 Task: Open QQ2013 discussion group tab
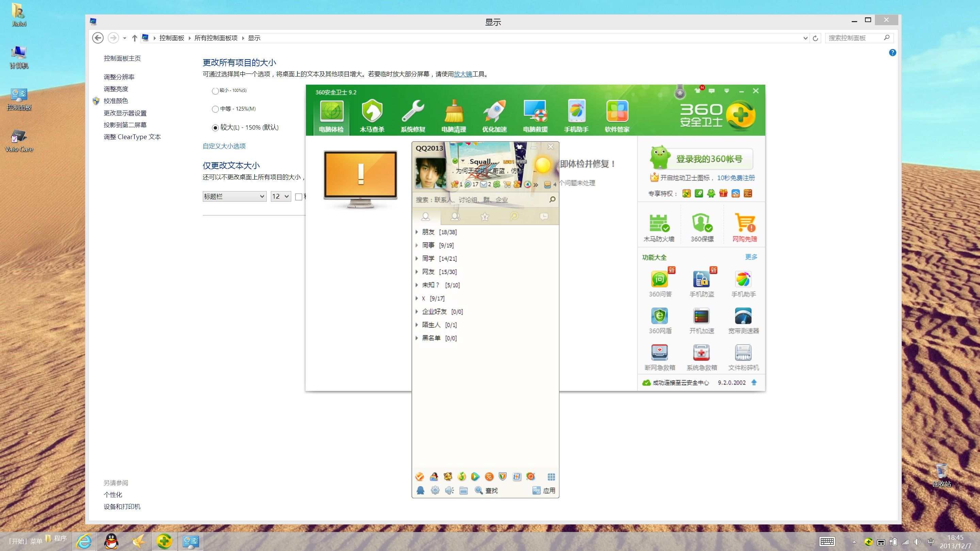click(455, 216)
